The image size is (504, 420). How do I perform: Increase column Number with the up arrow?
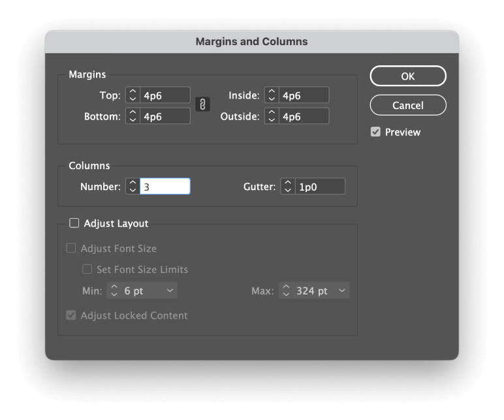click(x=133, y=183)
